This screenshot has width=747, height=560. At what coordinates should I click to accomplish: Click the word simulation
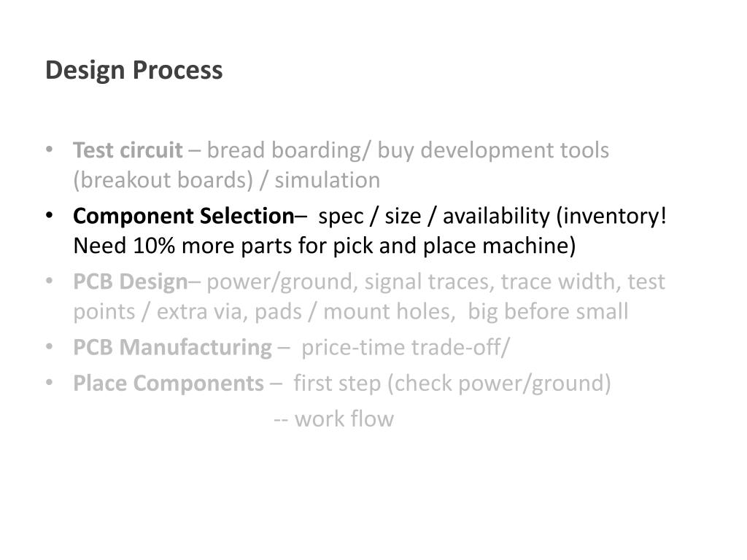(328, 181)
